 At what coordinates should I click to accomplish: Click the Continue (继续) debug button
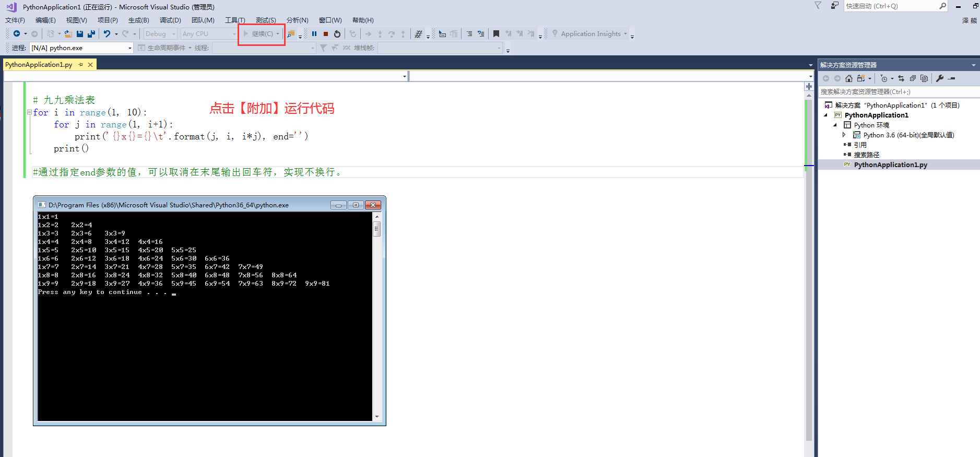pos(258,34)
